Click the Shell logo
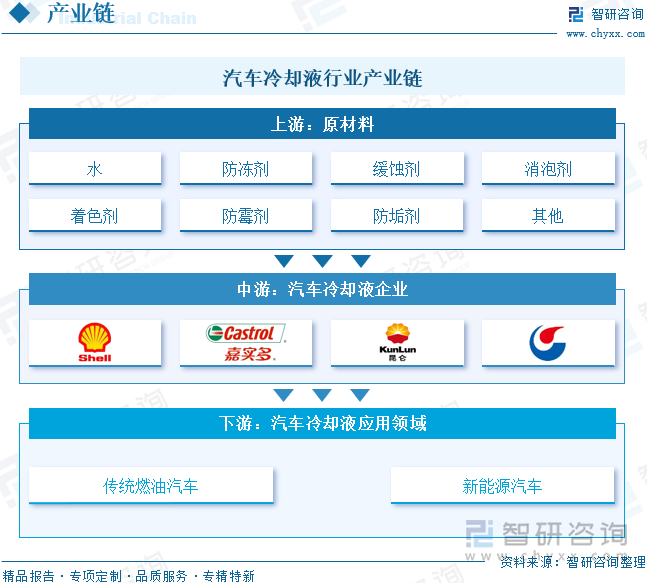 (x=94, y=342)
